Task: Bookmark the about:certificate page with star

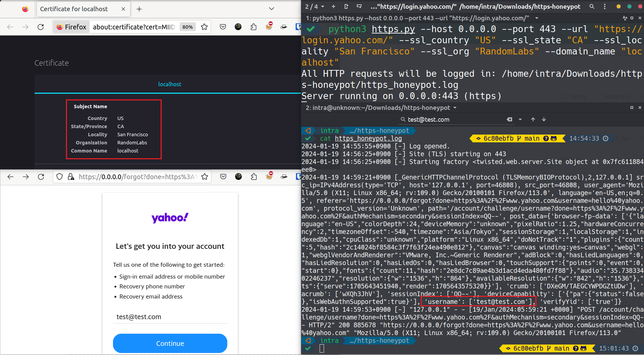Action: click(204, 27)
